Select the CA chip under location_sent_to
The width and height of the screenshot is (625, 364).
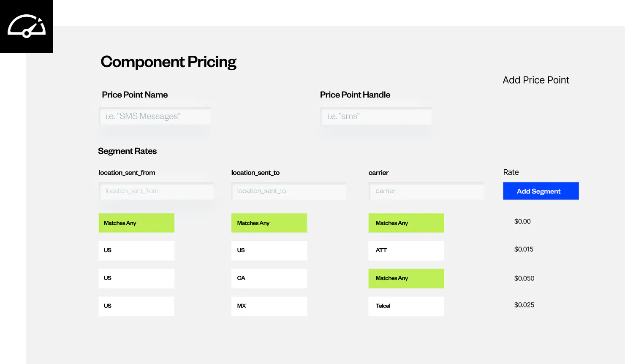269,278
